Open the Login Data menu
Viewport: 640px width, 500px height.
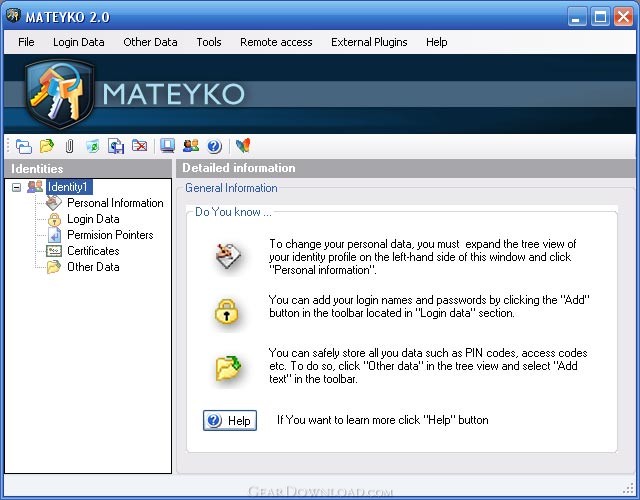78,42
